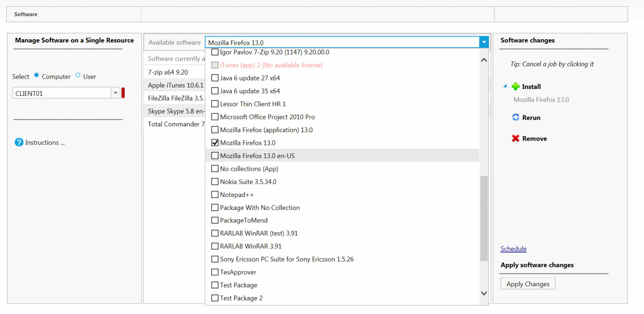The width and height of the screenshot is (644, 314).
Task: Check Microsoft Office Project 2010 Pro
Action: tap(215, 117)
